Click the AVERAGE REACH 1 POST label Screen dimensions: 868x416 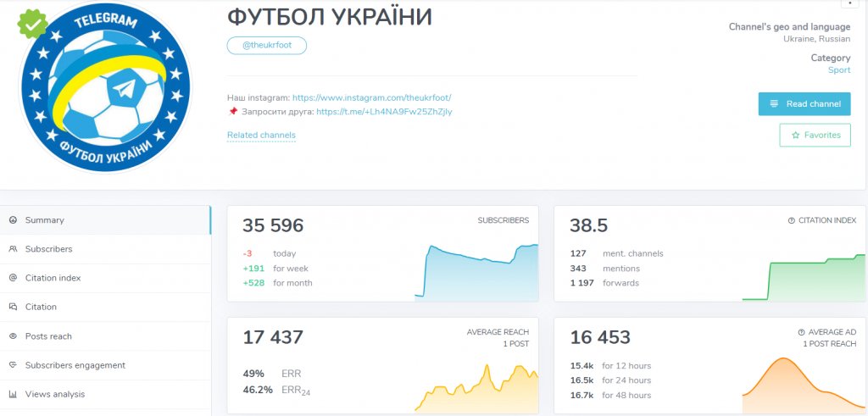[498, 338]
